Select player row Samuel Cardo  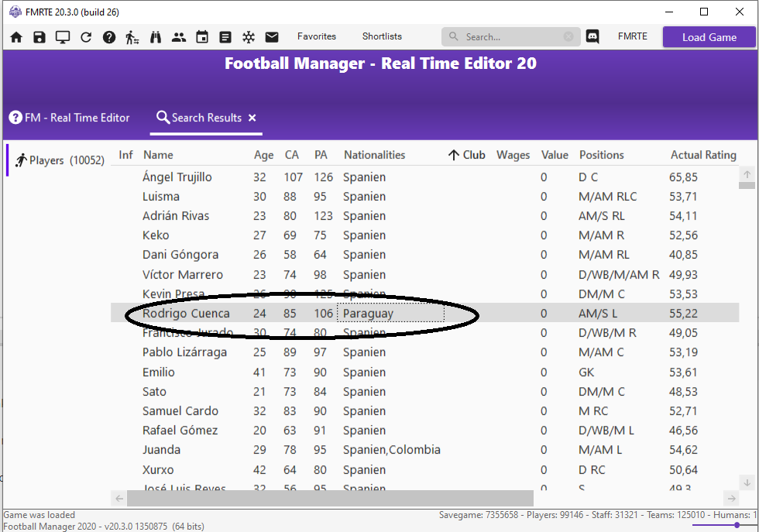pyautogui.click(x=425, y=411)
